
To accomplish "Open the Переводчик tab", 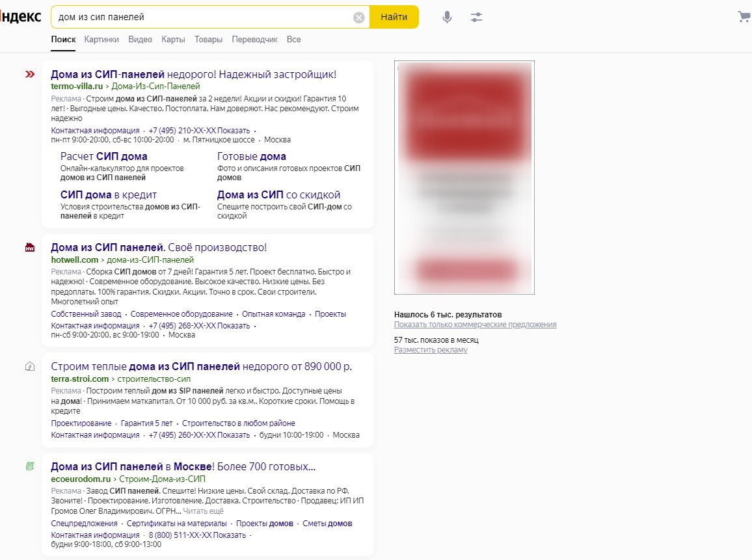I will [254, 39].
